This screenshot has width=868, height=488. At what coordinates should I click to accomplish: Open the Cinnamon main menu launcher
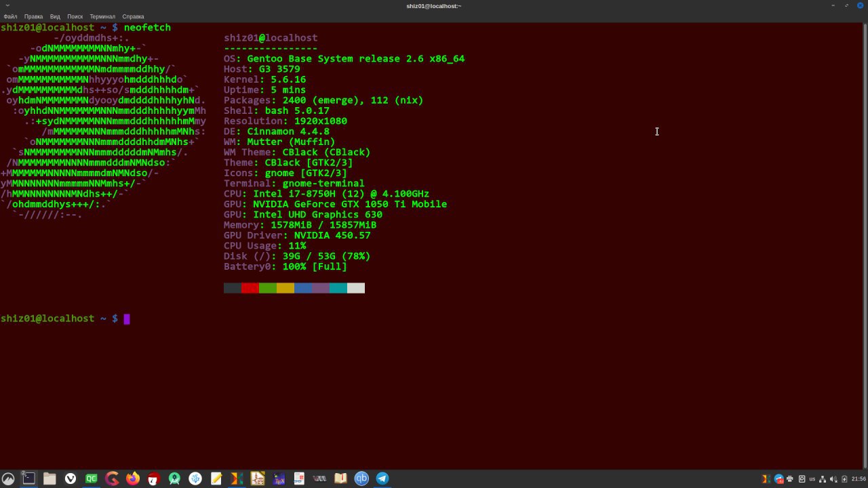pyautogui.click(x=8, y=479)
